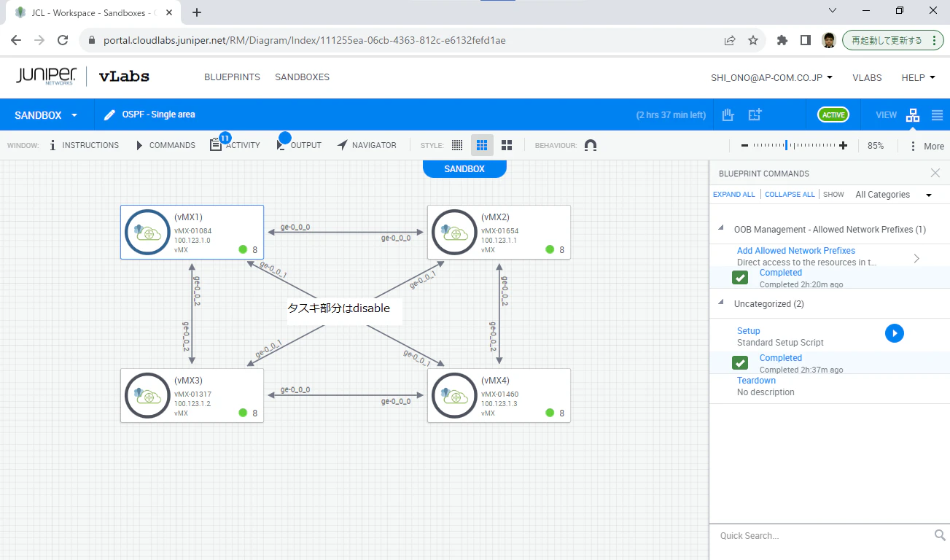
Task: Open the HELP dropdown
Action: pos(919,77)
